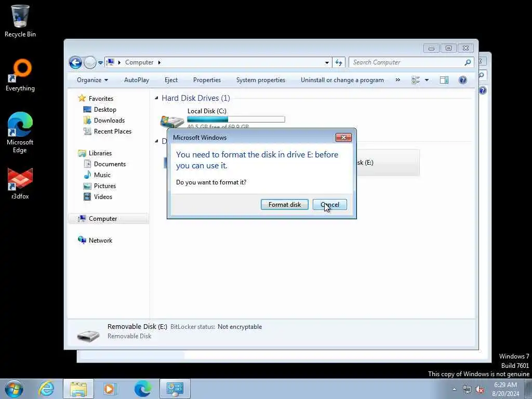Click the Explorer forward arrow button
Screen dimensions: 532x399
(90, 62)
